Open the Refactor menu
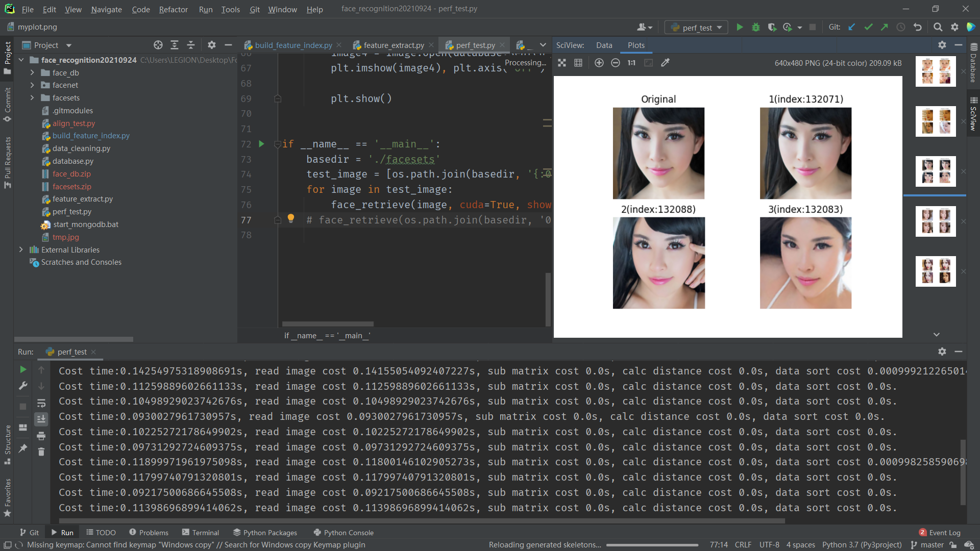The height and width of the screenshot is (551, 980). [173, 9]
